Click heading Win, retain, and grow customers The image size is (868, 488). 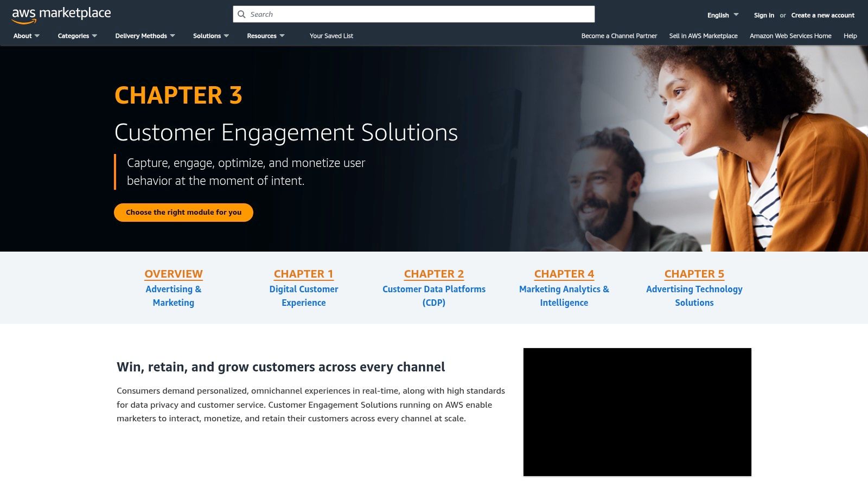click(280, 367)
